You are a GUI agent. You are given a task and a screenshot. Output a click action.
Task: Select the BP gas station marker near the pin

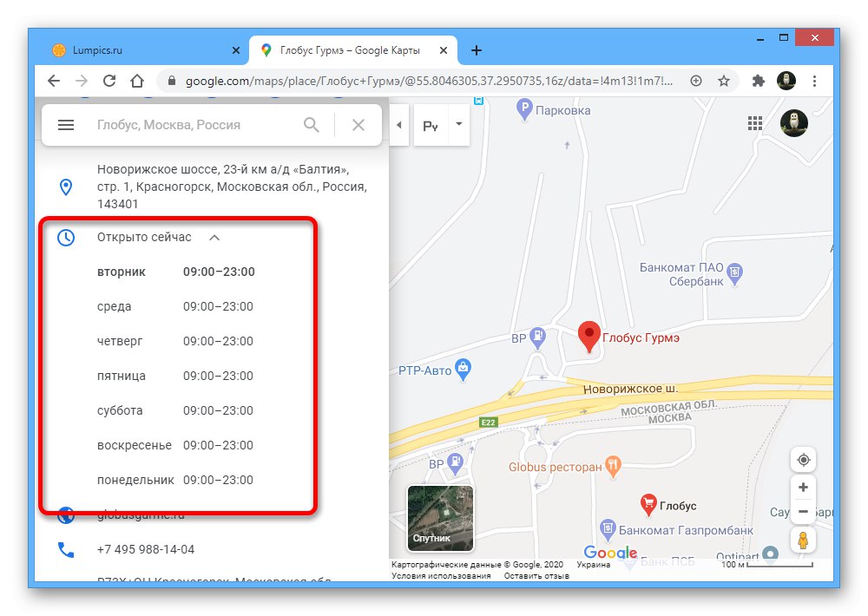click(537, 338)
